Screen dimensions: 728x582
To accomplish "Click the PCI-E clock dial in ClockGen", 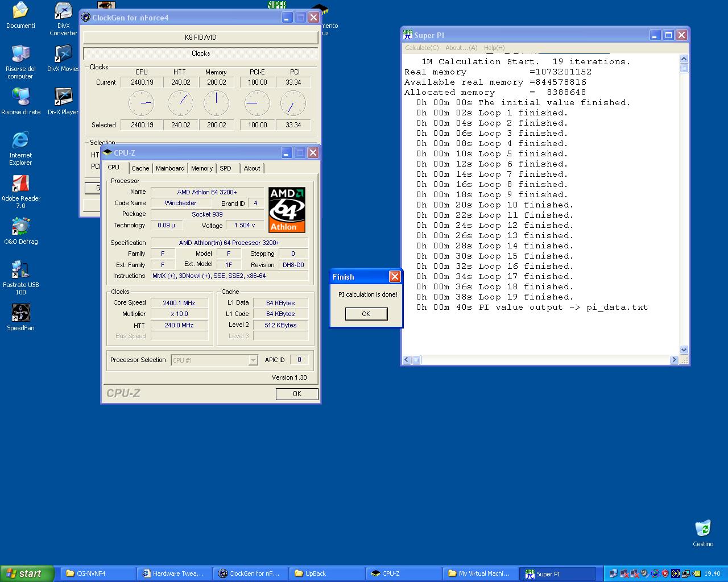I will click(257, 103).
